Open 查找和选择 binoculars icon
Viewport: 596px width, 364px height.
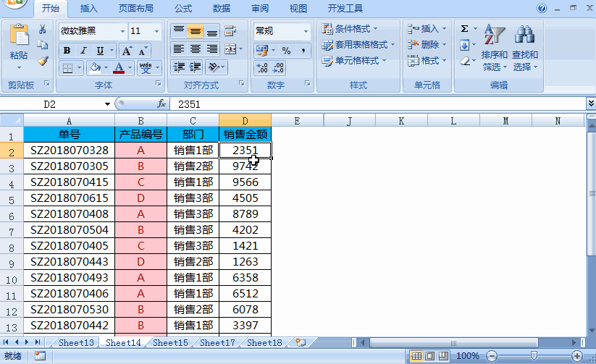(x=525, y=47)
